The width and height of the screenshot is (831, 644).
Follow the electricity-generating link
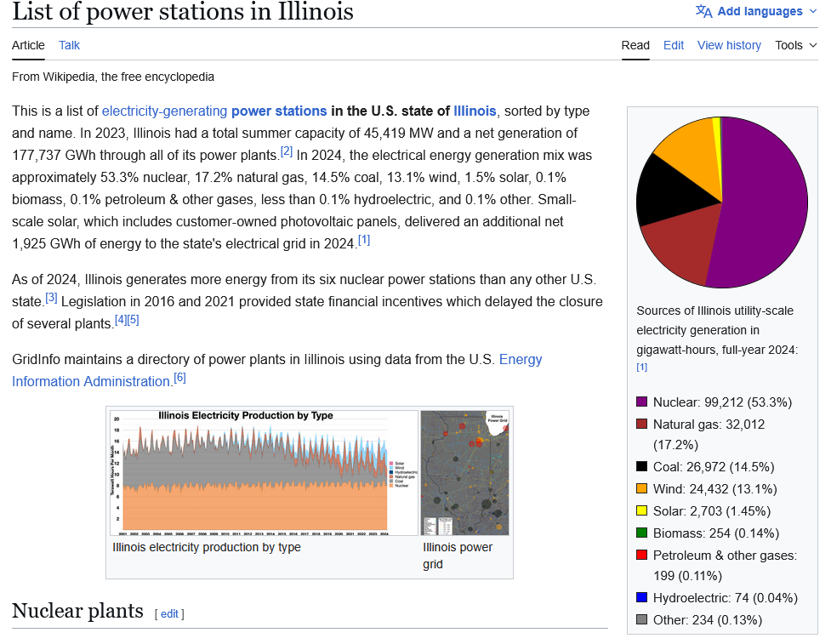pos(164,111)
